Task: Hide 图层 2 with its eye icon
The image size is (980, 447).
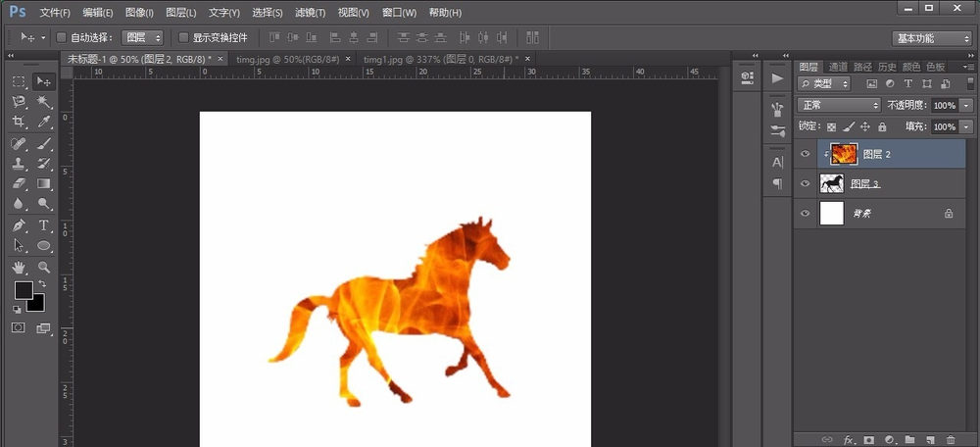Action: point(806,155)
